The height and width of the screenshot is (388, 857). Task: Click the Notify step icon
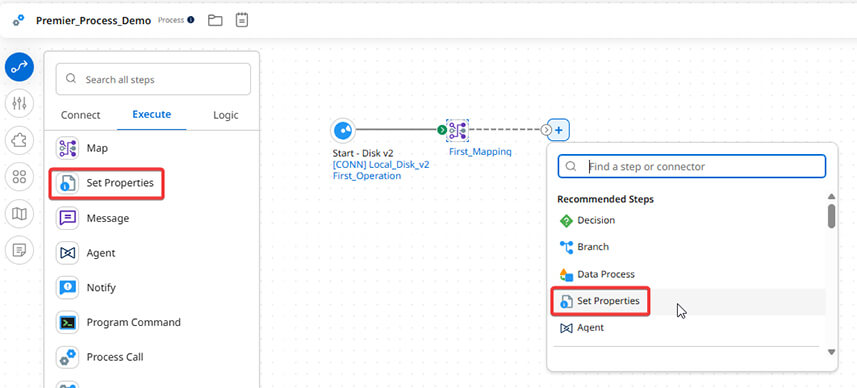pyautogui.click(x=67, y=287)
